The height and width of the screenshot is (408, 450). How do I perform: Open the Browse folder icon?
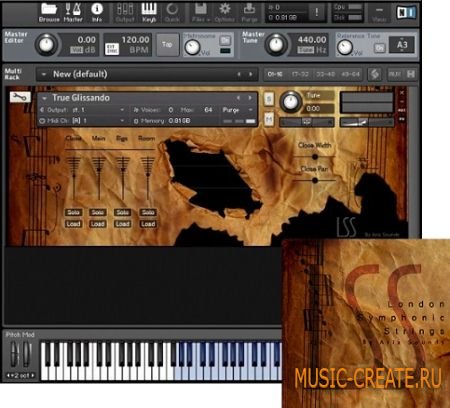[x=49, y=12]
